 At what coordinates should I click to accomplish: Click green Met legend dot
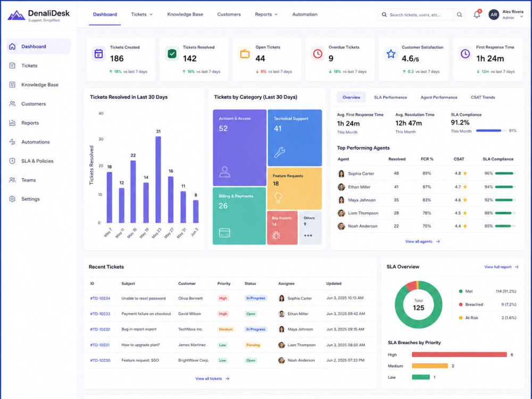tap(461, 292)
